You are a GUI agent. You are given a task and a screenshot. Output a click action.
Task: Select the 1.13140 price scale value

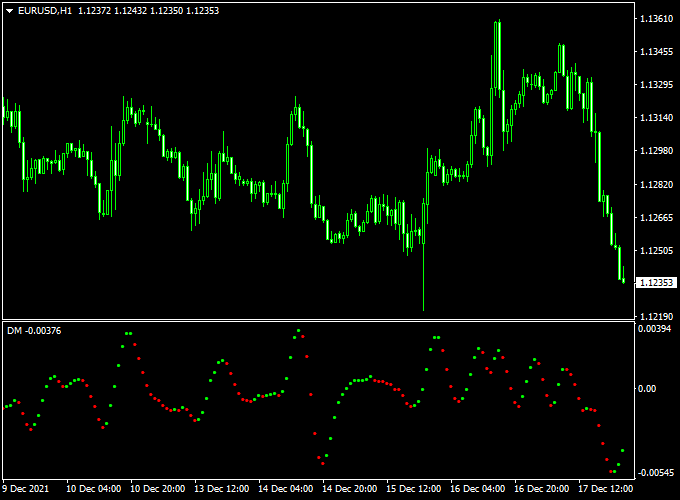tap(657, 118)
